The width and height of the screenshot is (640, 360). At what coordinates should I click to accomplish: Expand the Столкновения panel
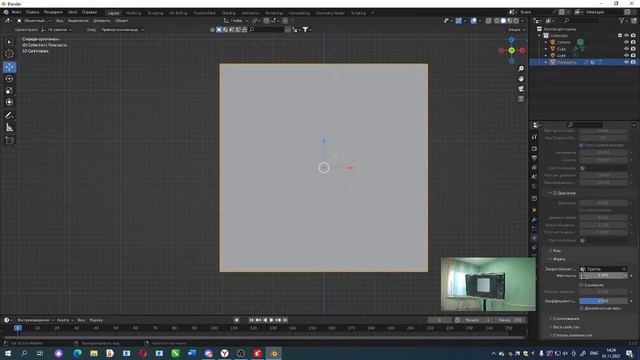pyautogui.click(x=566, y=318)
